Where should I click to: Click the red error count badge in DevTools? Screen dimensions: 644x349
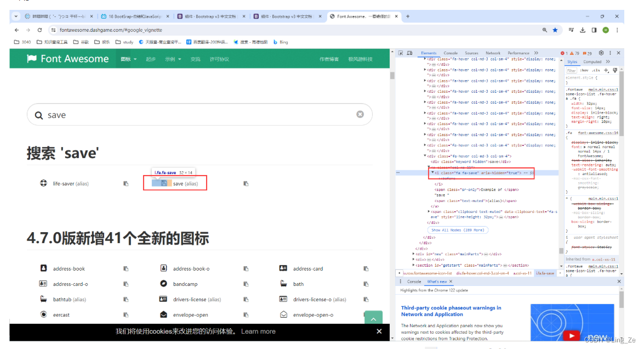pos(564,53)
